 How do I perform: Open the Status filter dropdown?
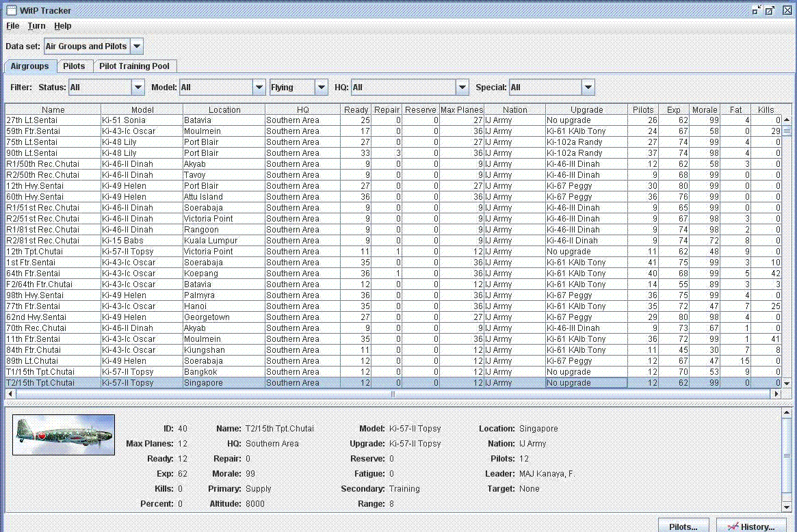pos(138,88)
